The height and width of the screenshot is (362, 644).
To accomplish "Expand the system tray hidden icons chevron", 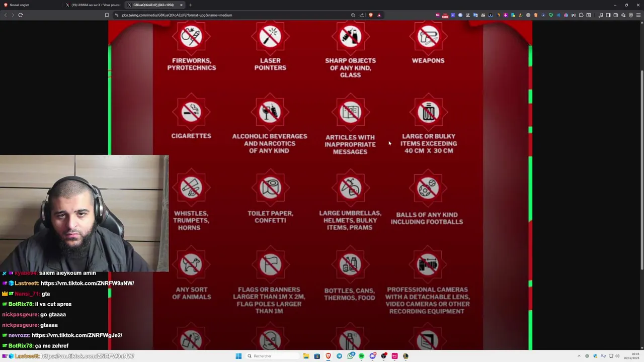I will tap(579, 356).
